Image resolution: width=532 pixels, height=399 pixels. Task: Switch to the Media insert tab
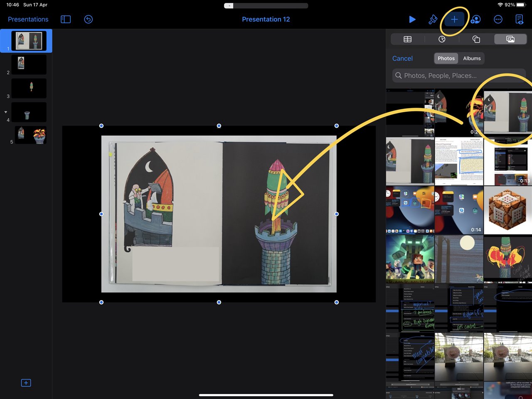pyautogui.click(x=510, y=39)
